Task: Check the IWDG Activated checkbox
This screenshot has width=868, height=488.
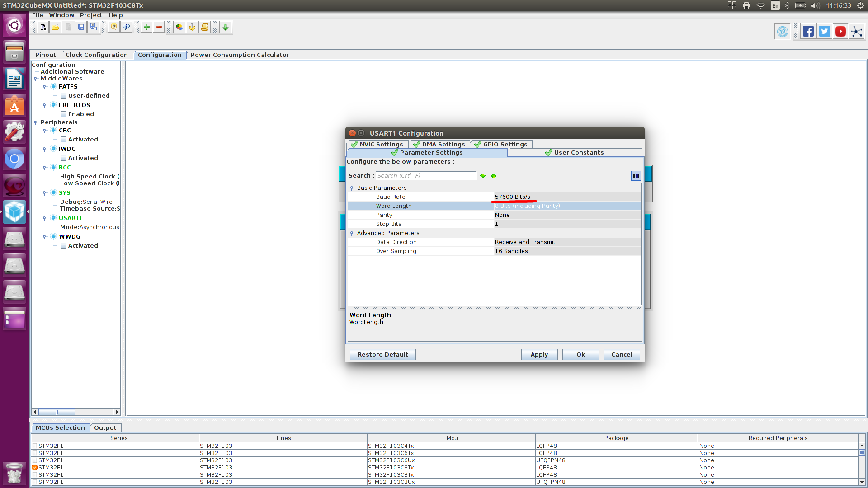Action: pos(64,158)
